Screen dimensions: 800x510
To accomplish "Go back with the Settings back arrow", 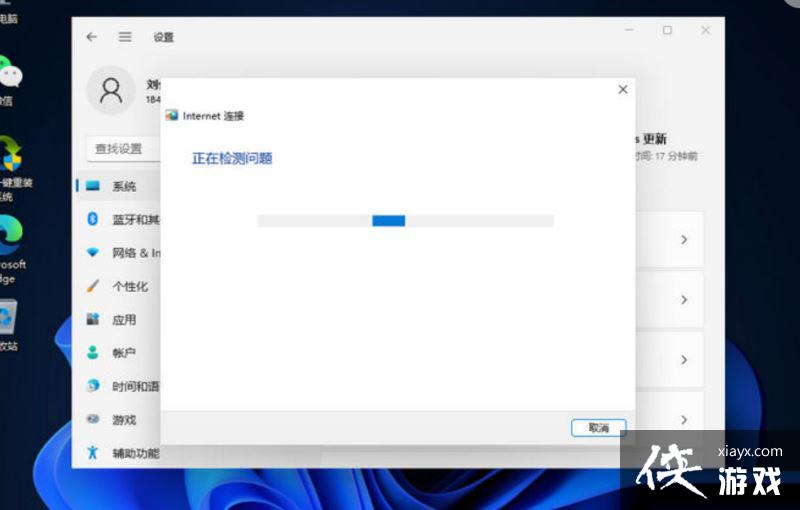I will click(x=92, y=37).
